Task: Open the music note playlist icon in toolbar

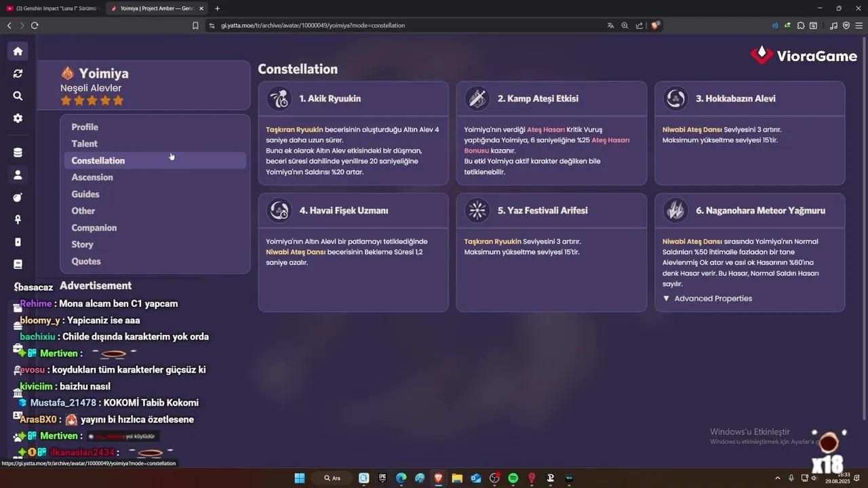Action: pos(833,25)
